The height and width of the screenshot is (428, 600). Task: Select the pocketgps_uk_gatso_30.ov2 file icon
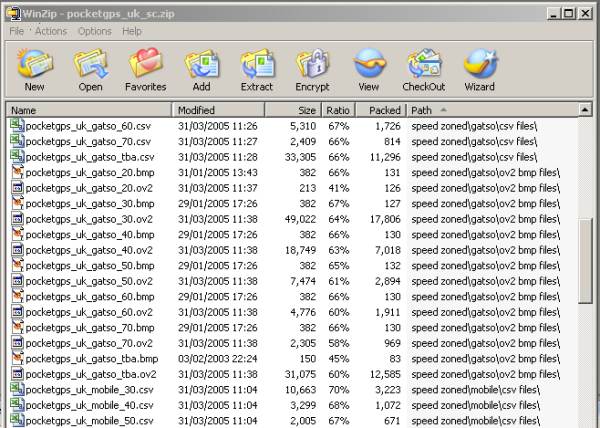(x=17, y=219)
